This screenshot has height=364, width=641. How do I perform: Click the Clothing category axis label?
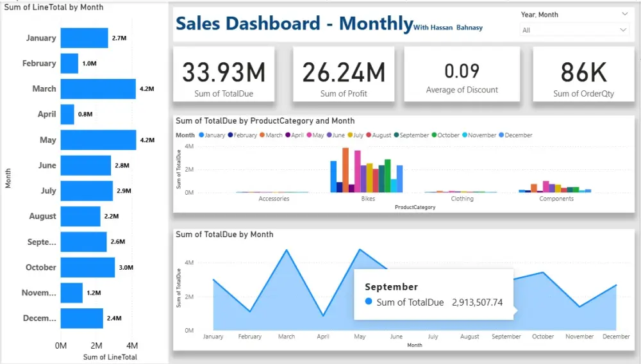[462, 199]
